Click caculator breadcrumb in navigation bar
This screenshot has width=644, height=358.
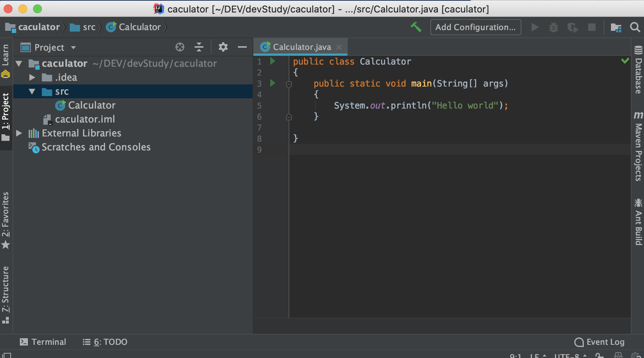[32, 27]
